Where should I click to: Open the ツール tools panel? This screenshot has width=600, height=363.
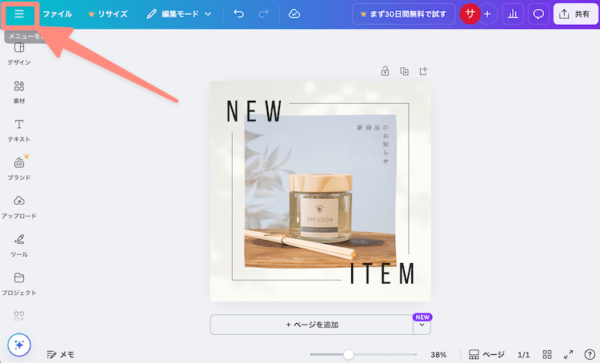[19, 246]
